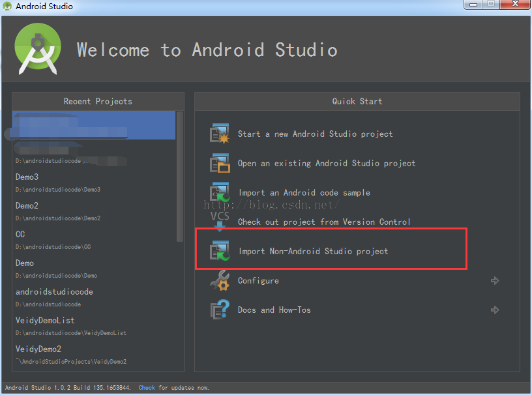Start a new Android Studio project
The image size is (532, 395).
coord(315,134)
